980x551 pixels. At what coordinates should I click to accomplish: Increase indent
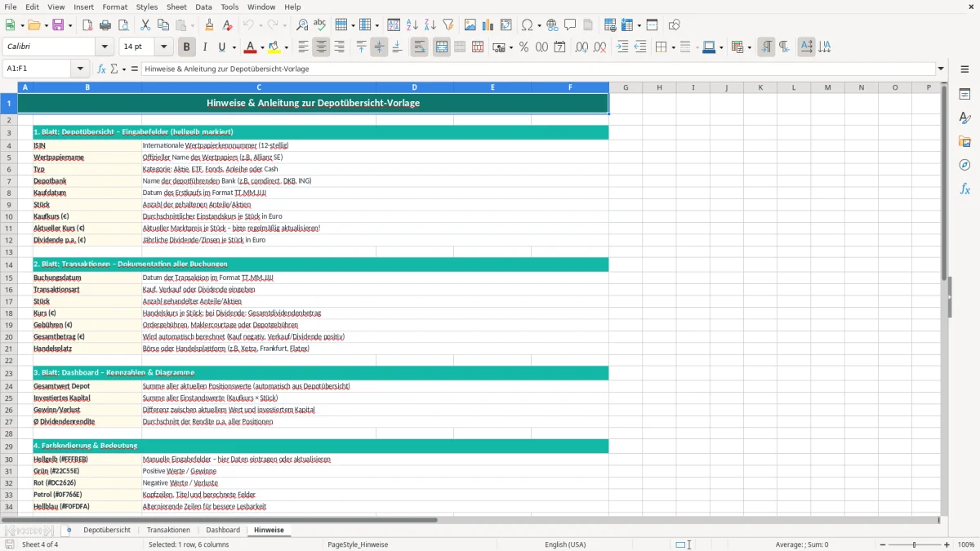coord(622,47)
